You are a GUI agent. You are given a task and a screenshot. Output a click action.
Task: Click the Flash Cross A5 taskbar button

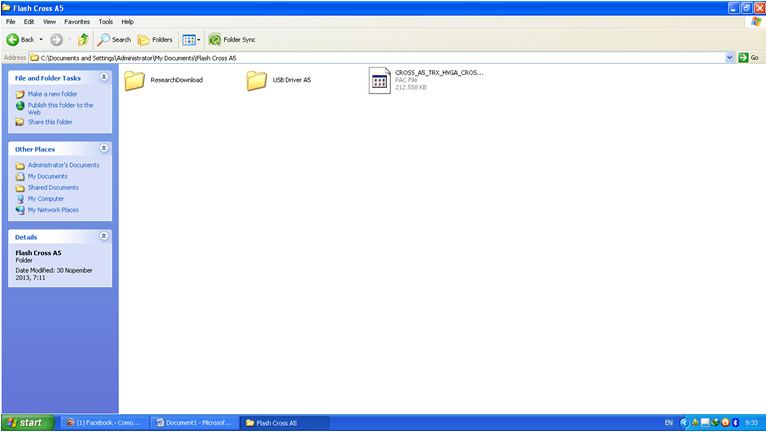pyautogui.click(x=285, y=423)
